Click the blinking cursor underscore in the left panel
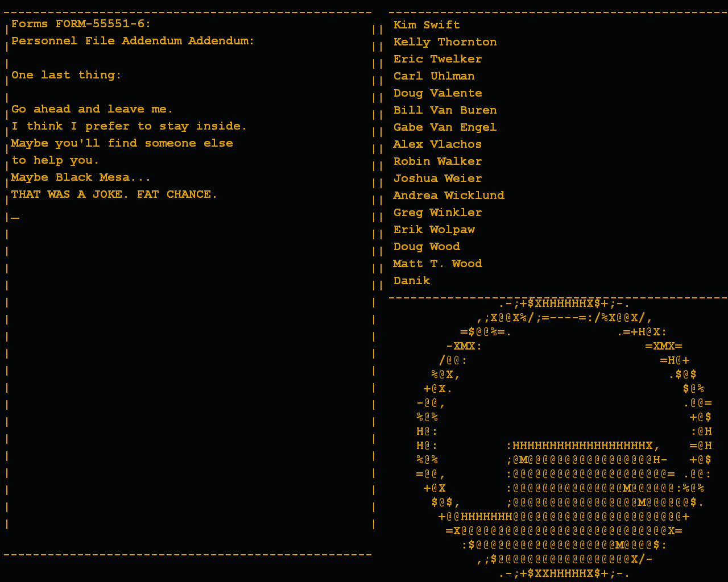 click(x=15, y=218)
